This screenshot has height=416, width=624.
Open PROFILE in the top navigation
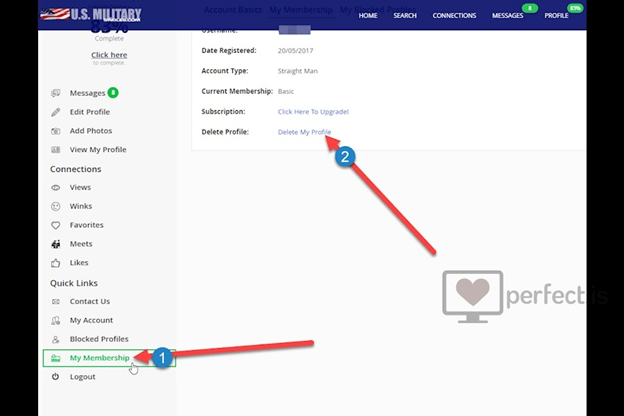point(556,16)
